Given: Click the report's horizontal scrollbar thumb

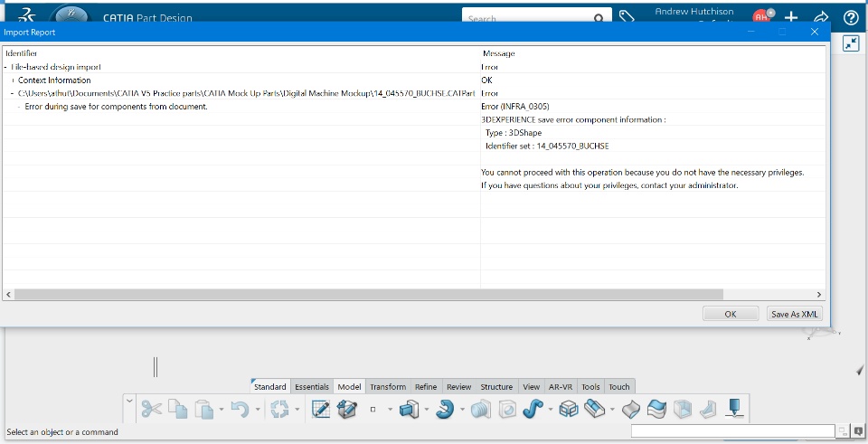Looking at the screenshot, I should pos(369,295).
